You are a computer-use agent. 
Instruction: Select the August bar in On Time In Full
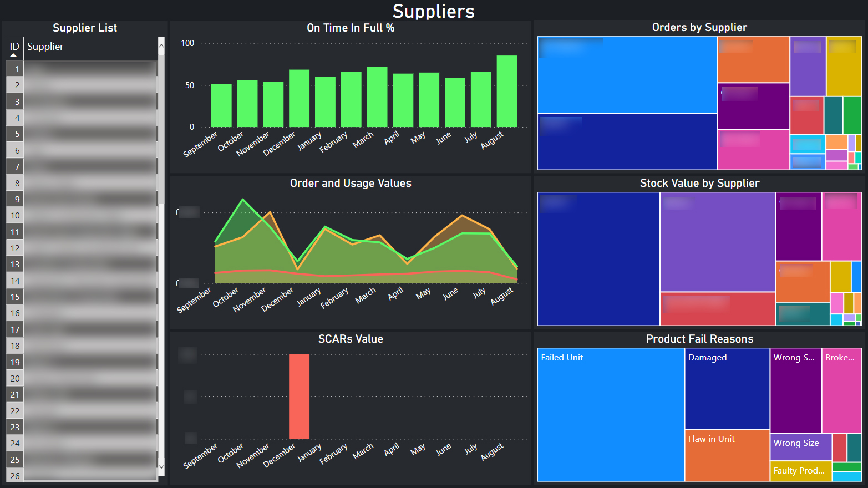pos(507,91)
